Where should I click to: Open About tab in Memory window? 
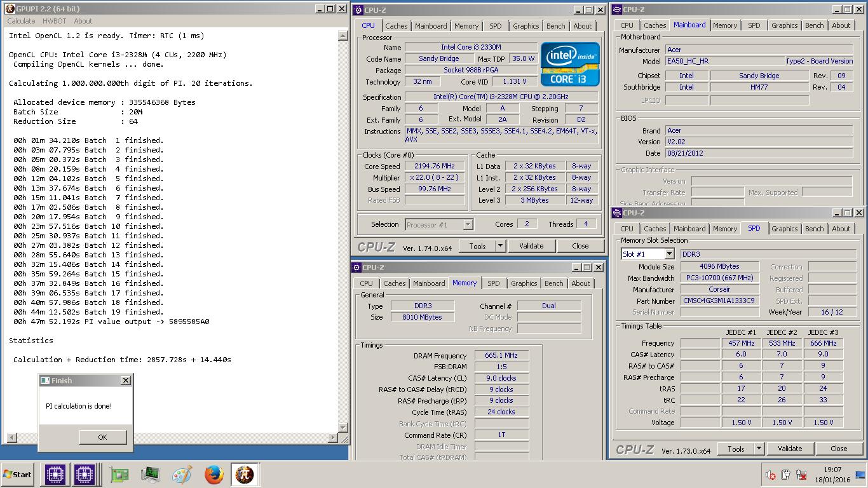(x=581, y=283)
